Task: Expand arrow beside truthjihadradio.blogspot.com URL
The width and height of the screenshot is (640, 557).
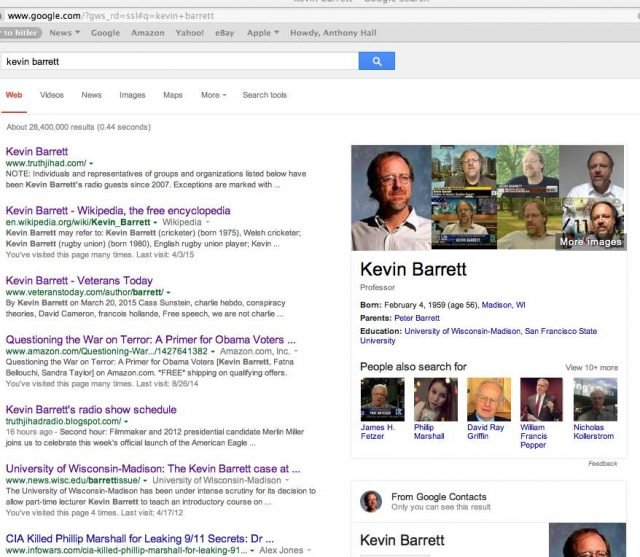Action: [x=126, y=422]
